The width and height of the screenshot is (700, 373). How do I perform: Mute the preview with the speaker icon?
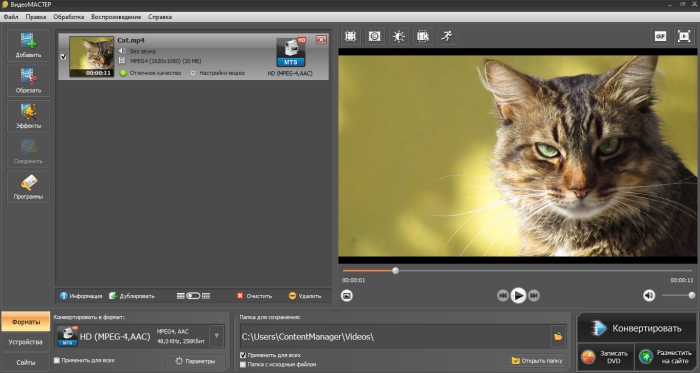point(649,295)
